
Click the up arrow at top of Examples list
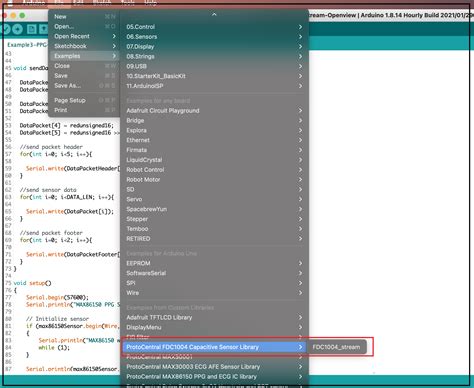(x=214, y=15)
